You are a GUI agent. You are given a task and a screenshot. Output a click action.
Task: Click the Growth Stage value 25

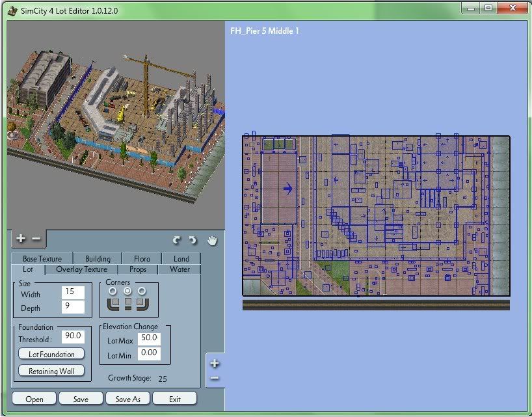[x=163, y=379]
